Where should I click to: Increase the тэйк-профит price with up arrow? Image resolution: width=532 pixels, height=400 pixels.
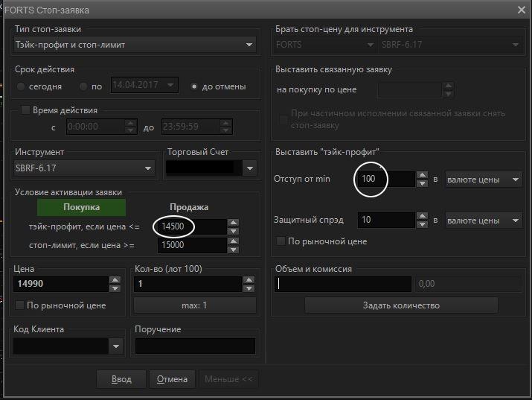point(234,223)
